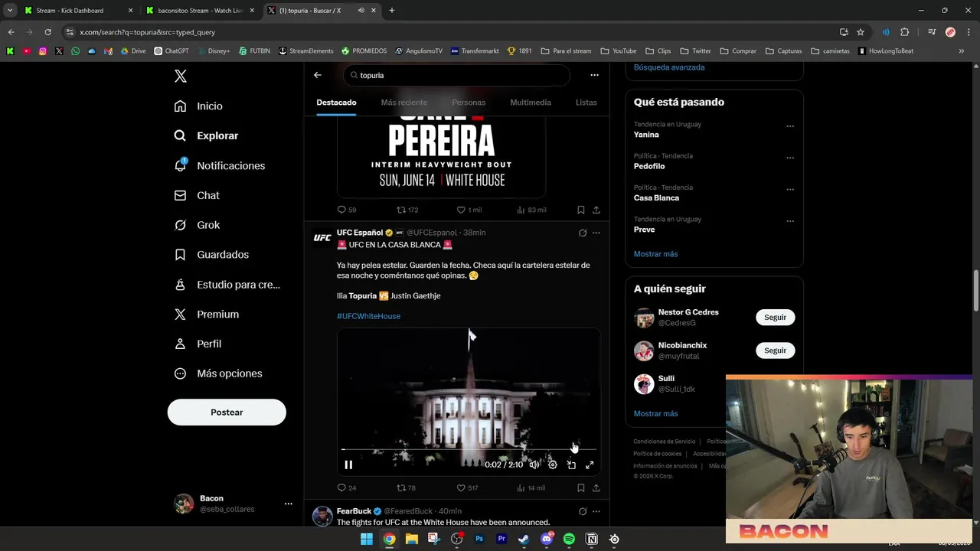980x551 pixels.
Task: Show more under A quién seguir
Action: point(655,414)
